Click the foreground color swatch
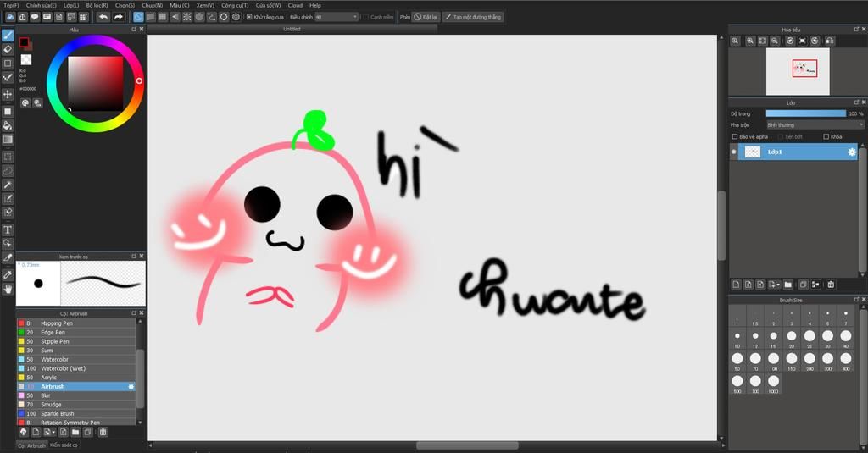 [x=24, y=42]
